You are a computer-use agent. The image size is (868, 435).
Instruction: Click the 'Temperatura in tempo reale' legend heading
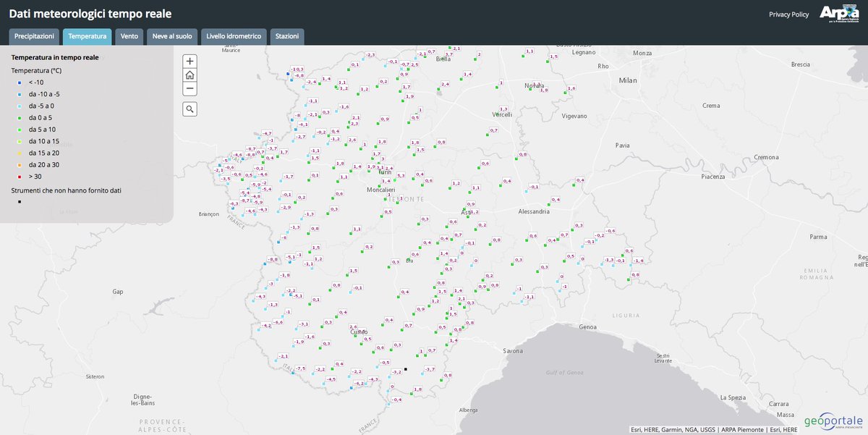point(56,57)
